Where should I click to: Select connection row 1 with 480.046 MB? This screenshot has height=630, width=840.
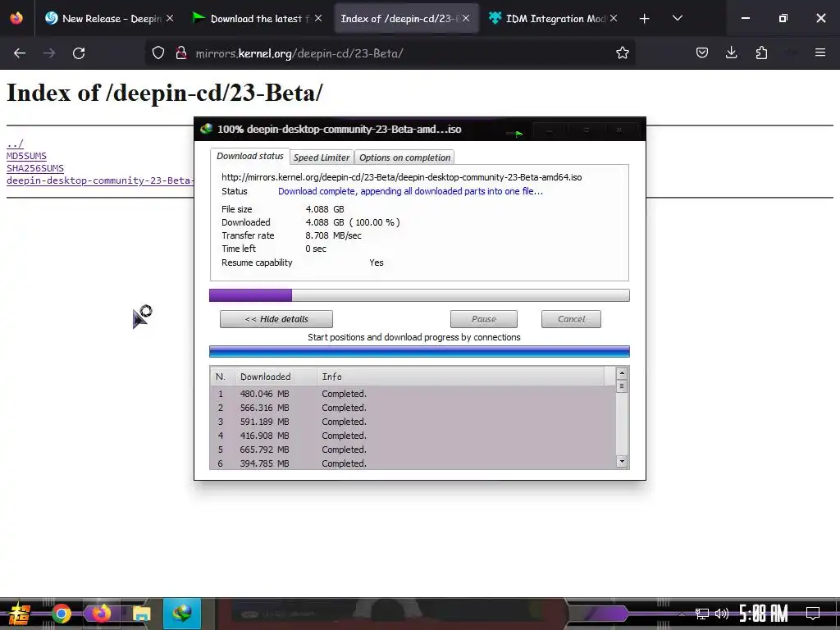tap(413, 394)
